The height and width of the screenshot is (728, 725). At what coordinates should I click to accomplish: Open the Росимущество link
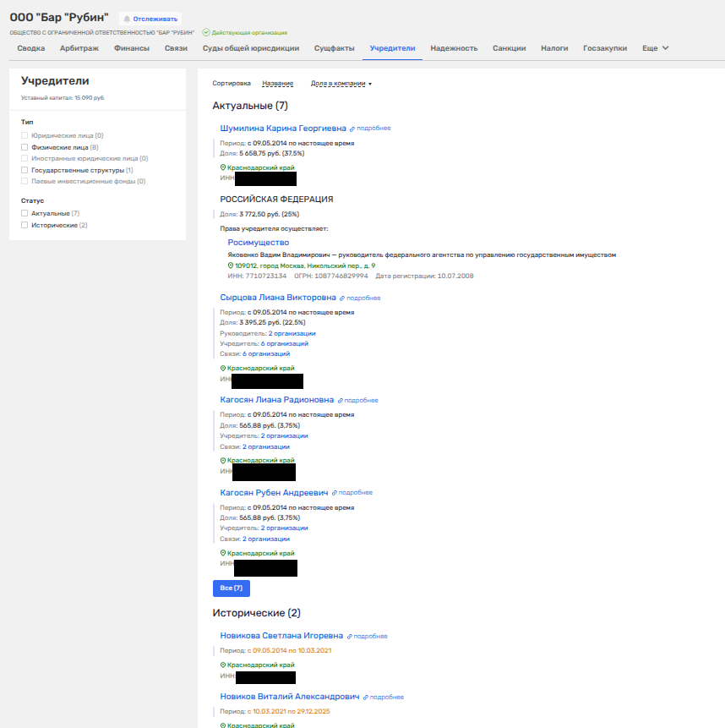tap(258, 243)
